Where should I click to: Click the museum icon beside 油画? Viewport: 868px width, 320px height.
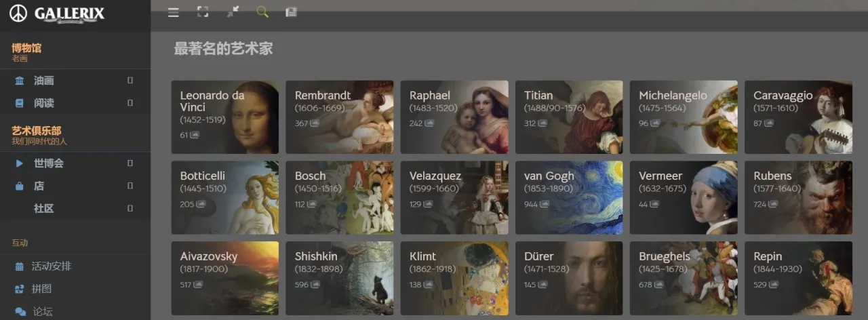(x=20, y=81)
